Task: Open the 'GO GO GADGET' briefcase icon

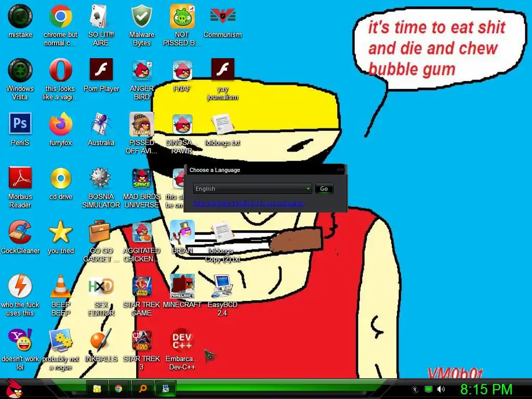Action: click(x=100, y=232)
